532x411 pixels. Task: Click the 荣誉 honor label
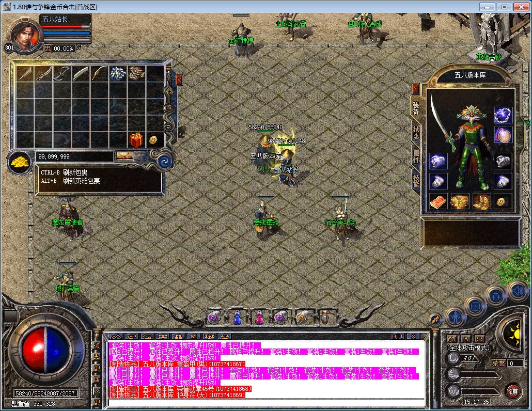(498, 363)
